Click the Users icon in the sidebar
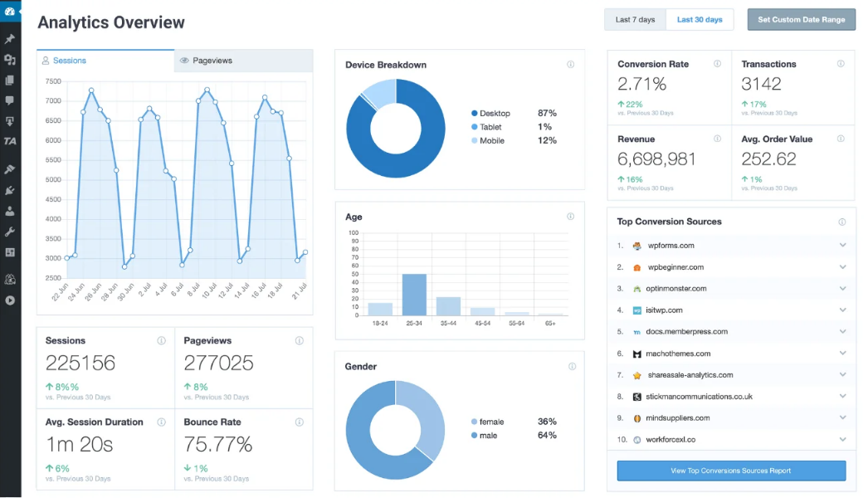The width and height of the screenshot is (868, 498). (x=10, y=209)
